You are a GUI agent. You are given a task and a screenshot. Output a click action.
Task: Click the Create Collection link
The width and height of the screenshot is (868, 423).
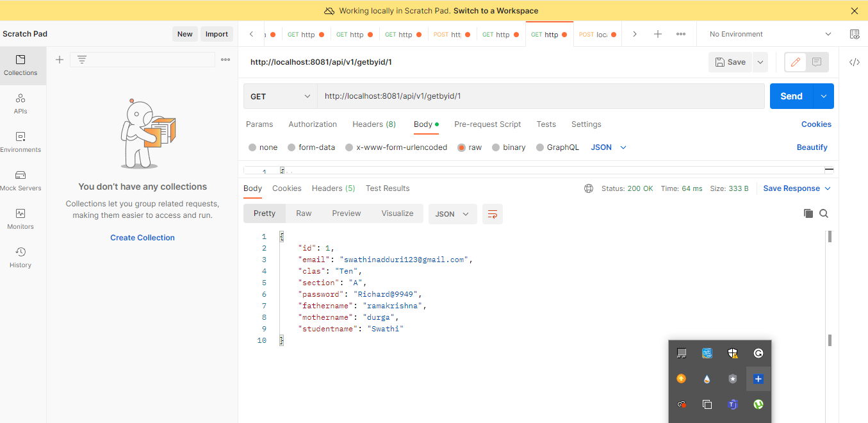[142, 237]
